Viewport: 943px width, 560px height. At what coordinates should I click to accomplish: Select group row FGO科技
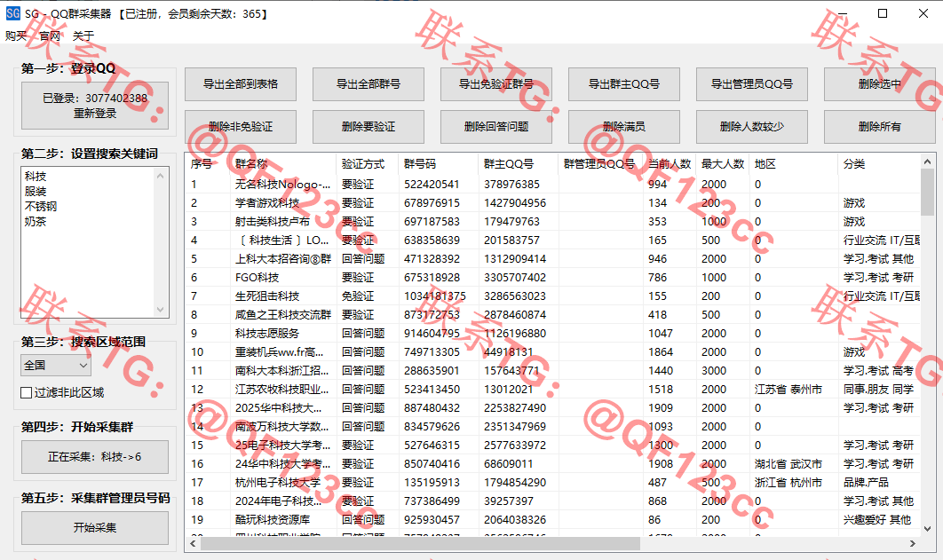(553, 278)
